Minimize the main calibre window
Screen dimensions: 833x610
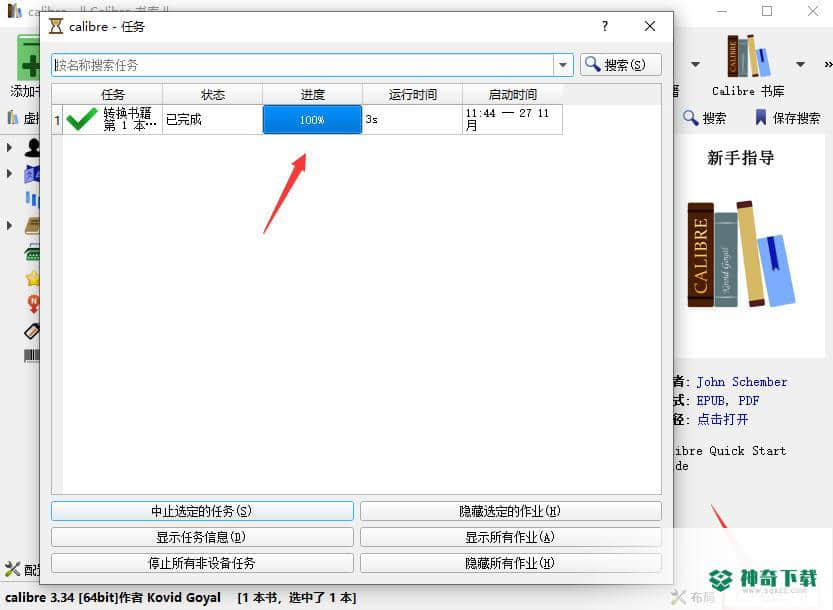[x=722, y=11]
